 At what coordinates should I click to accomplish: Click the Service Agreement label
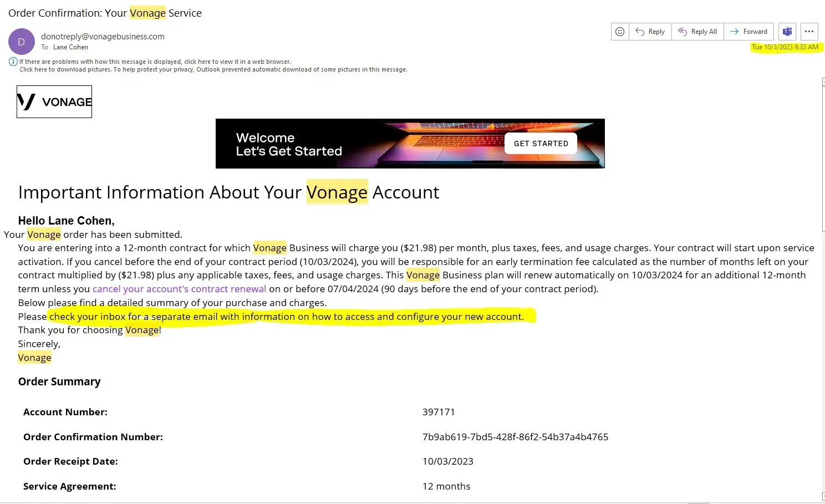[x=70, y=486]
